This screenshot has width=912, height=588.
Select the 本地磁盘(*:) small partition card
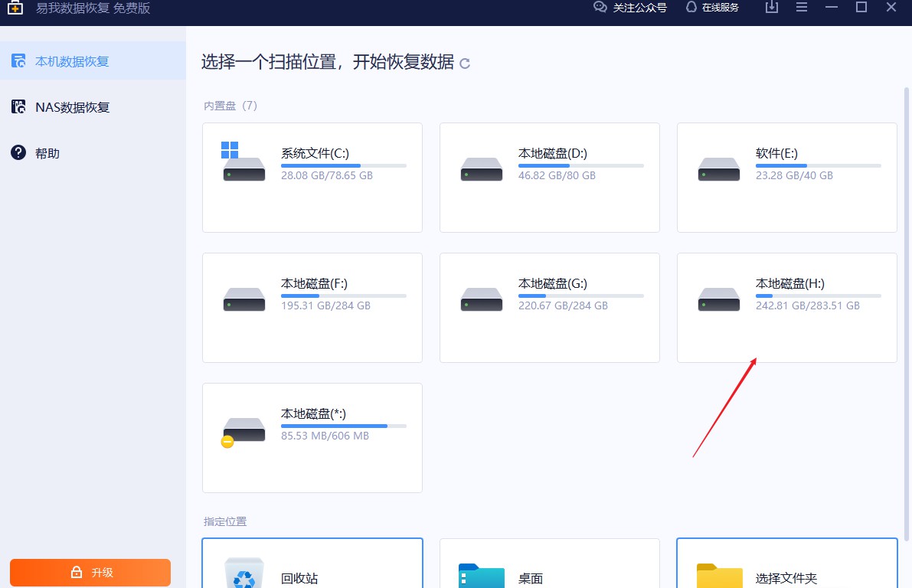[x=312, y=437]
